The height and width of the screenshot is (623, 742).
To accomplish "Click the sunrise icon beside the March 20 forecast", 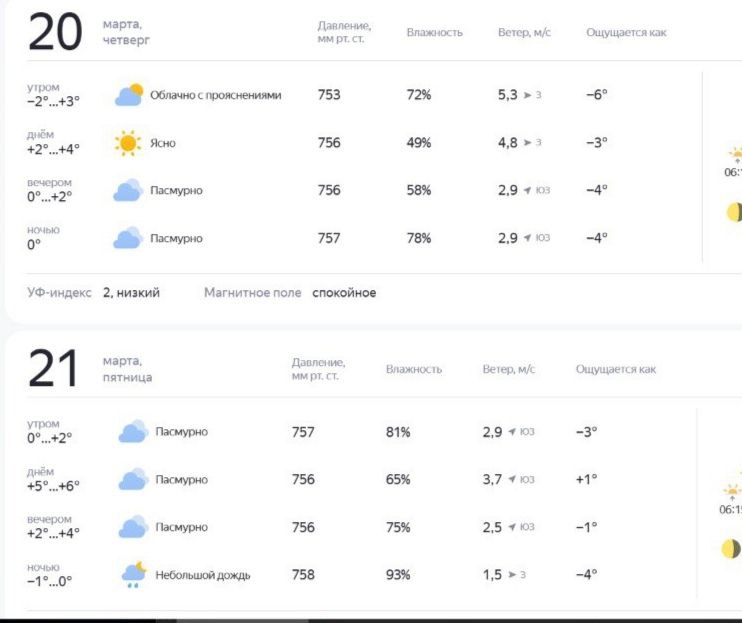I will (x=735, y=154).
